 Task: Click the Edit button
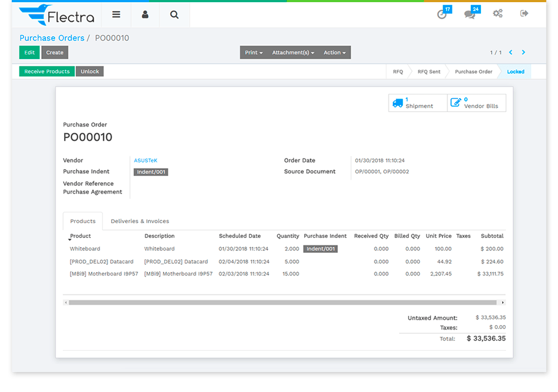tap(29, 52)
